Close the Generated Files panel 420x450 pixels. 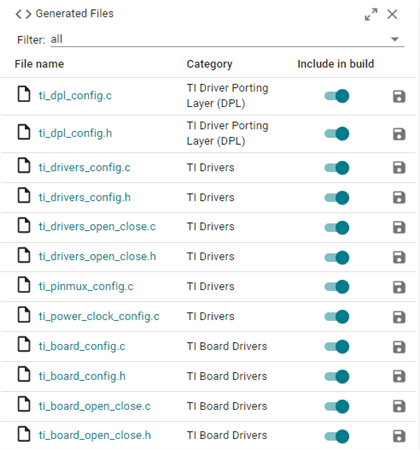(x=392, y=14)
